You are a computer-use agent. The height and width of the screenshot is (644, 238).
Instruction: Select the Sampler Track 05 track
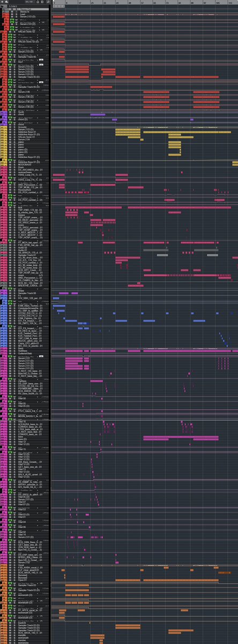tap(27, 57)
